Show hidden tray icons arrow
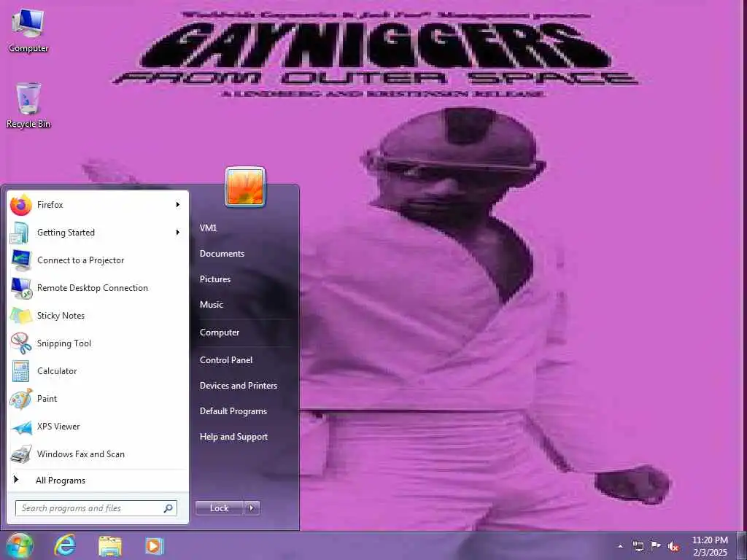Viewport: 747px width, 560px height. click(620, 546)
